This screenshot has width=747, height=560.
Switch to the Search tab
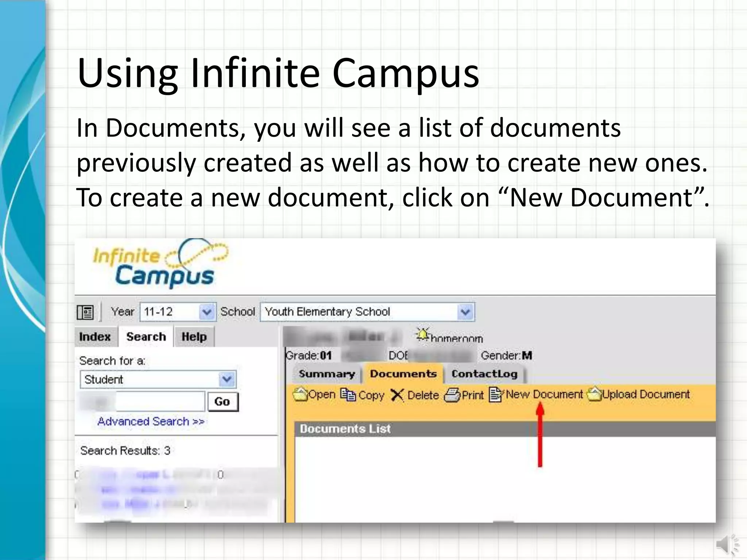pyautogui.click(x=146, y=337)
